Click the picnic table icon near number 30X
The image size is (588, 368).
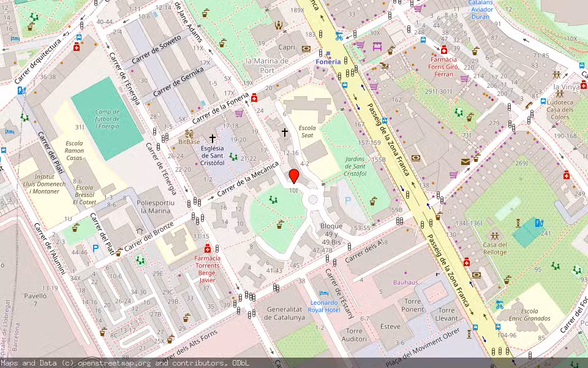pyautogui.click(x=377, y=47)
